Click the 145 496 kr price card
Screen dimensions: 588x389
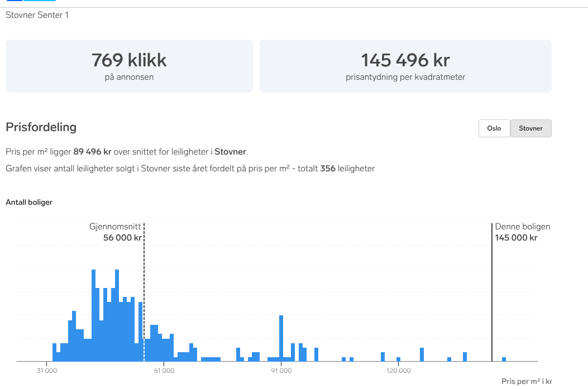(x=405, y=66)
